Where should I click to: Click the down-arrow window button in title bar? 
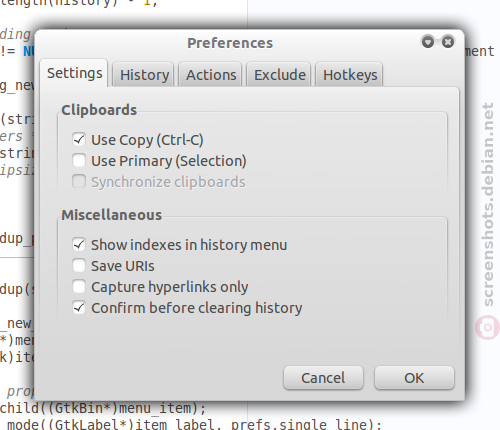[428, 42]
